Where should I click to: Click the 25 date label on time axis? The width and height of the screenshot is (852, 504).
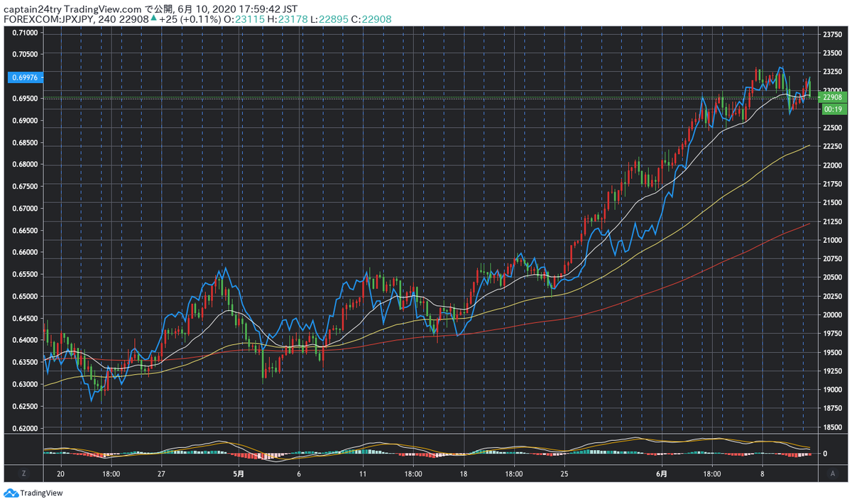pos(564,473)
